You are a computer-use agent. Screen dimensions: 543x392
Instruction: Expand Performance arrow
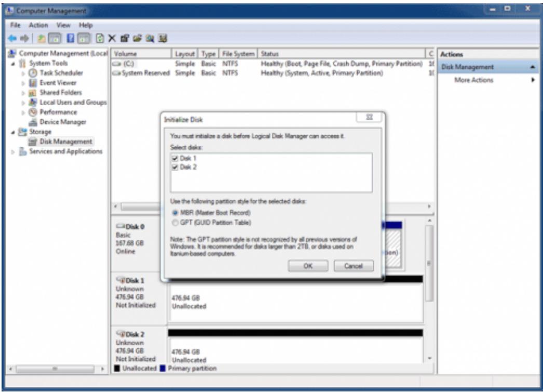(x=23, y=113)
